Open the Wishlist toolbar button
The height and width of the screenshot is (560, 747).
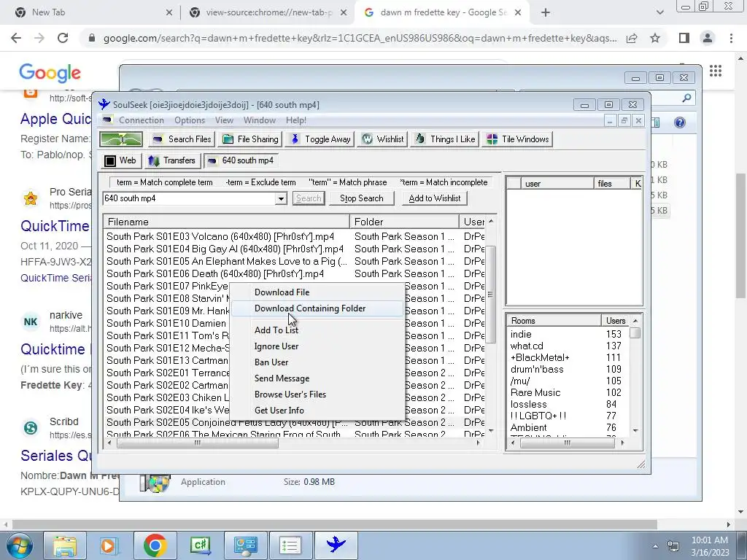point(382,139)
